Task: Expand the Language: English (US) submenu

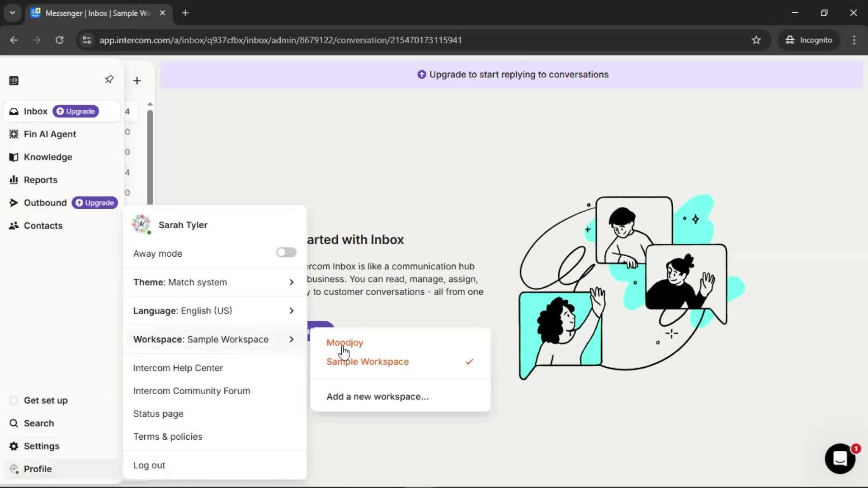Action: point(215,311)
